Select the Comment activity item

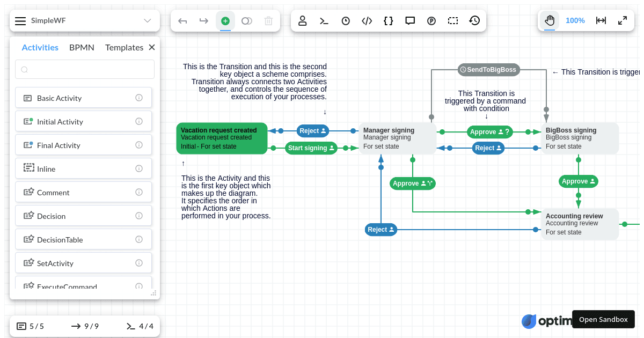[83, 193]
